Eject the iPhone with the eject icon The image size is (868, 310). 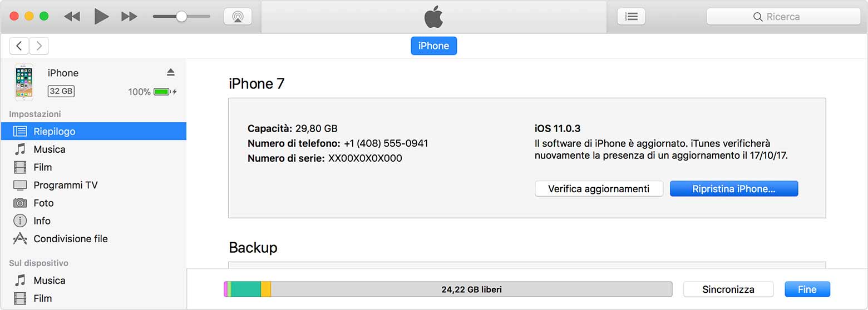pyautogui.click(x=171, y=72)
